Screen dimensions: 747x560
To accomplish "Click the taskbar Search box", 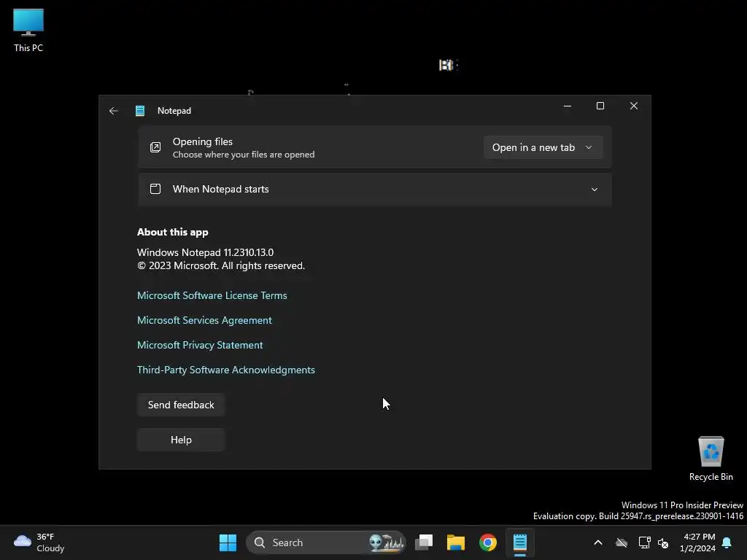I will (326, 542).
